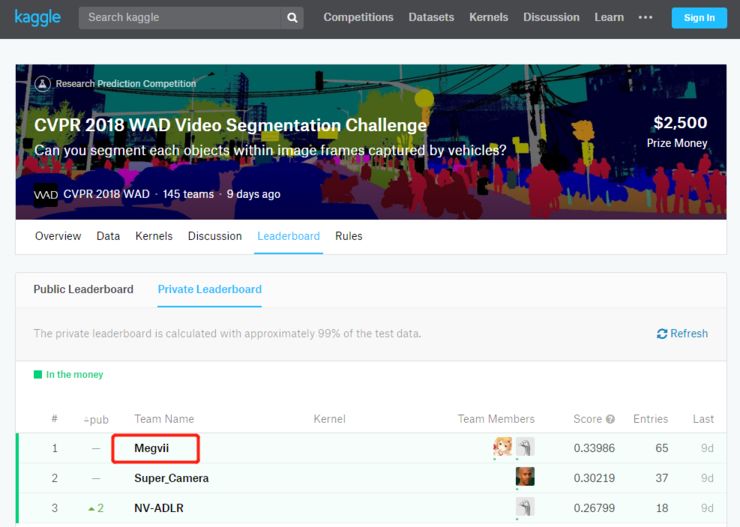This screenshot has height=527, width=740.
Task: Click the entries value 65
Action: click(x=662, y=448)
